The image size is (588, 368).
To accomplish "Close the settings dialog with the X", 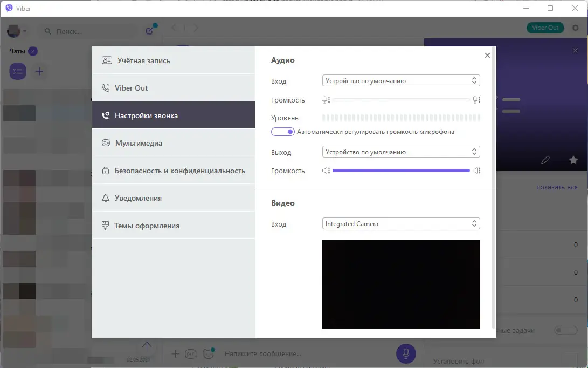I will [487, 55].
